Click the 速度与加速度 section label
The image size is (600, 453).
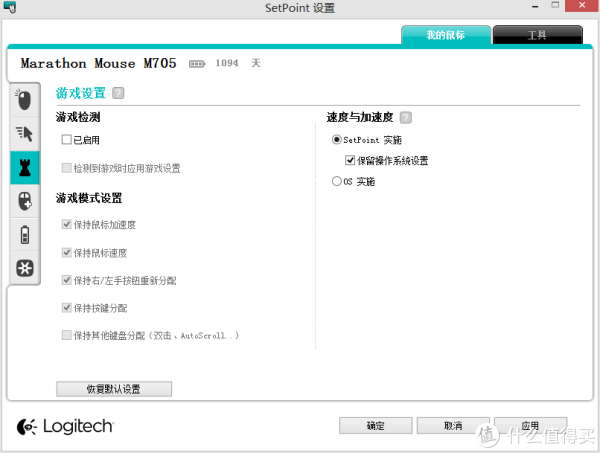click(x=360, y=117)
